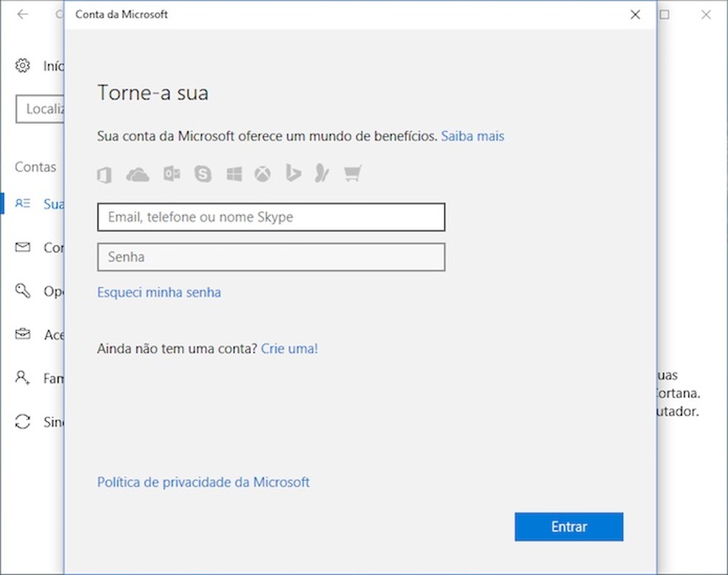Click the family person icon in sidebar

tap(21, 378)
